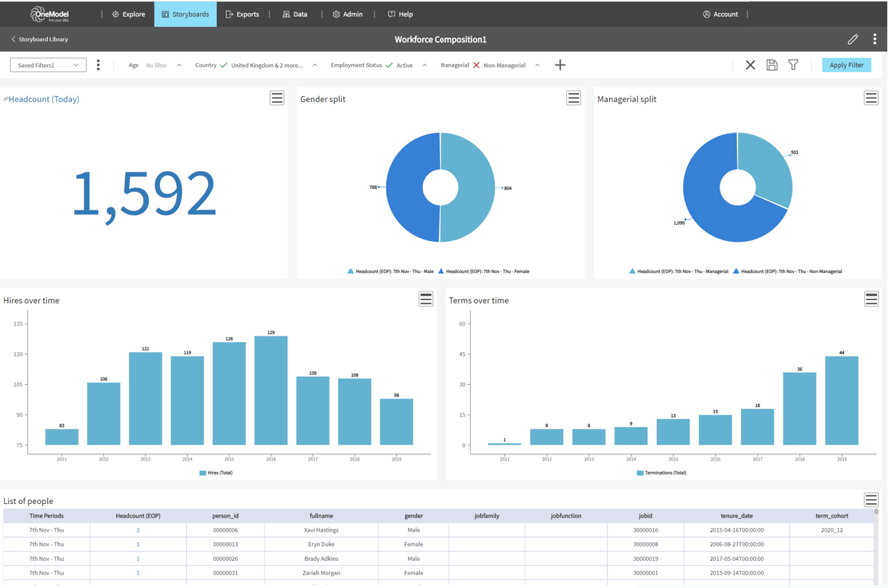This screenshot has height=588, width=888.
Task: Click the 2016 bar in Hires chart
Action: coord(271,391)
